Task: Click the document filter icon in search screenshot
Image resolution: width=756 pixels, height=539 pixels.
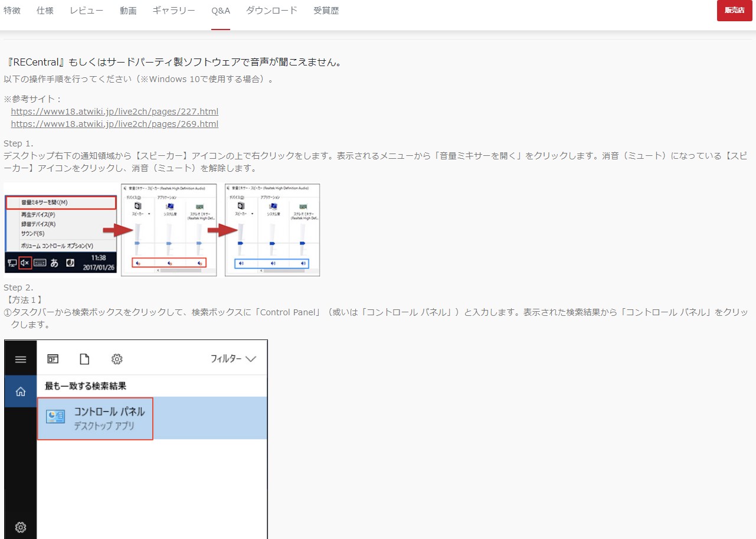Action: coord(84,359)
